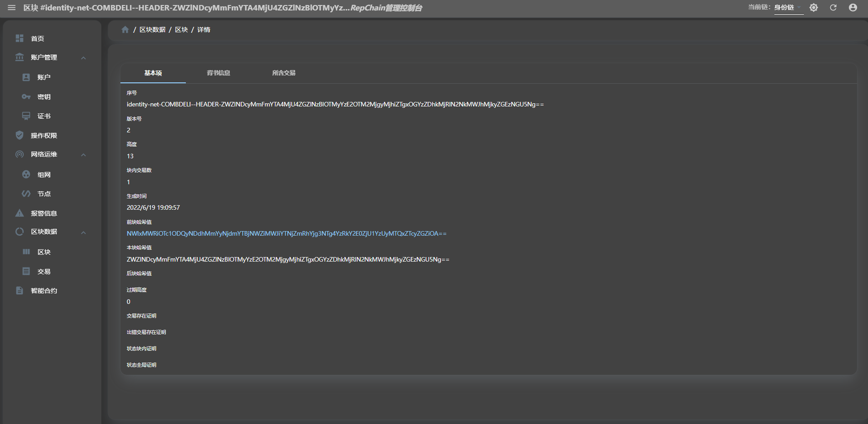
Task: Click the 报警信息 warning triangle icon
Action: click(20, 213)
